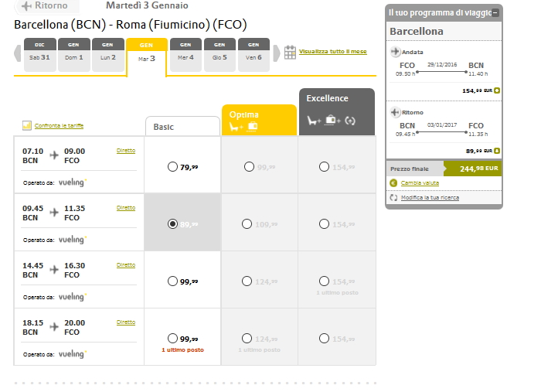Select Basic fare 79,99 for 07.10 flight
This screenshot has height=392, width=541.
coord(172,166)
